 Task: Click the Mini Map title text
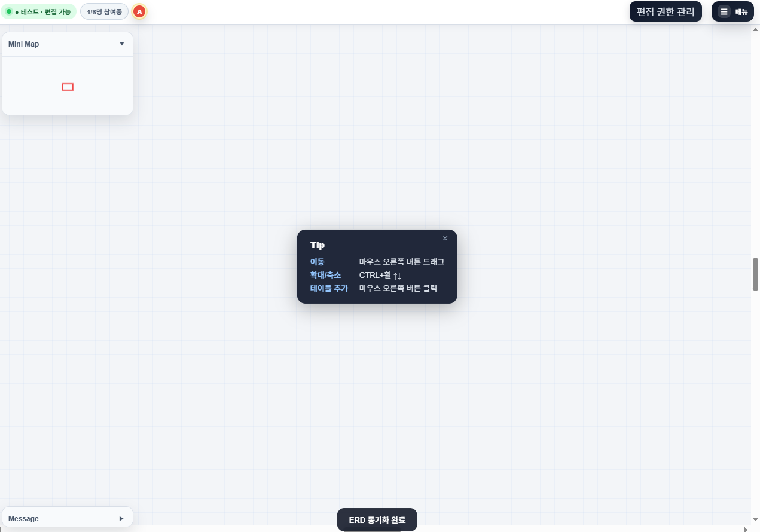[x=24, y=44]
